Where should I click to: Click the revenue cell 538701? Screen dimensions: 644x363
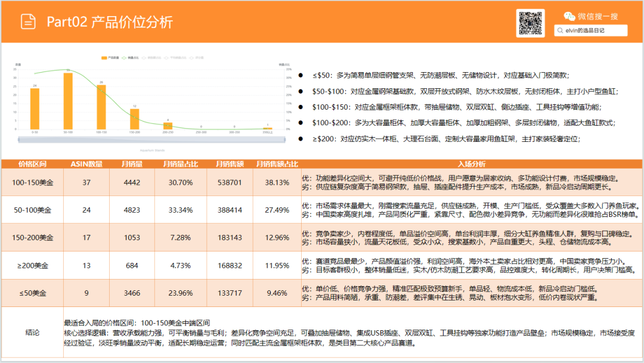coord(230,182)
